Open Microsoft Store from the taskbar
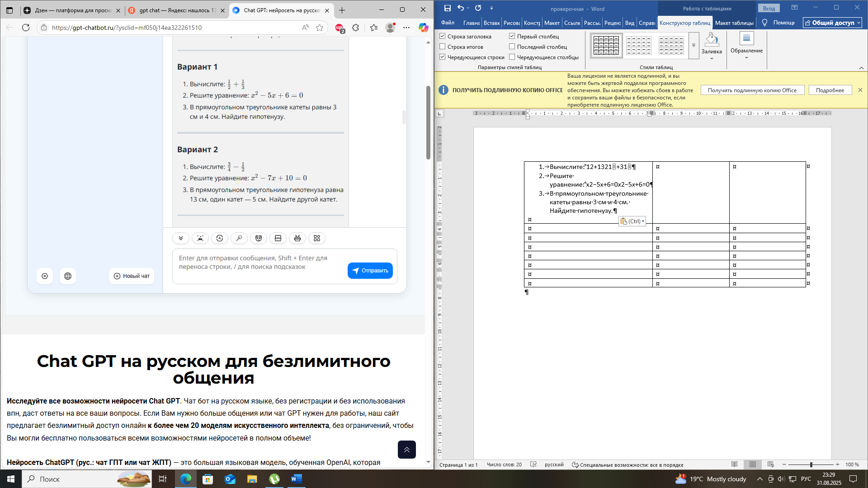This screenshot has height=488, width=868. pos(208,479)
